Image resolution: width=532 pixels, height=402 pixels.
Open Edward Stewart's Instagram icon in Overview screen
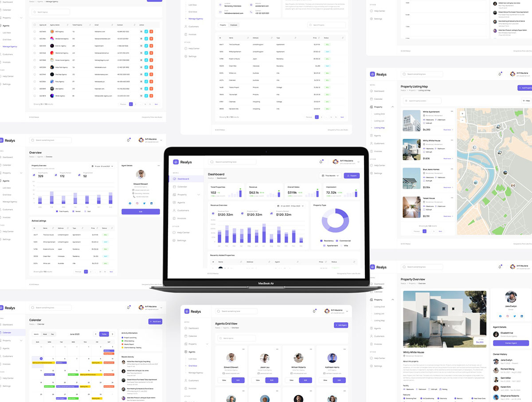click(x=137, y=203)
